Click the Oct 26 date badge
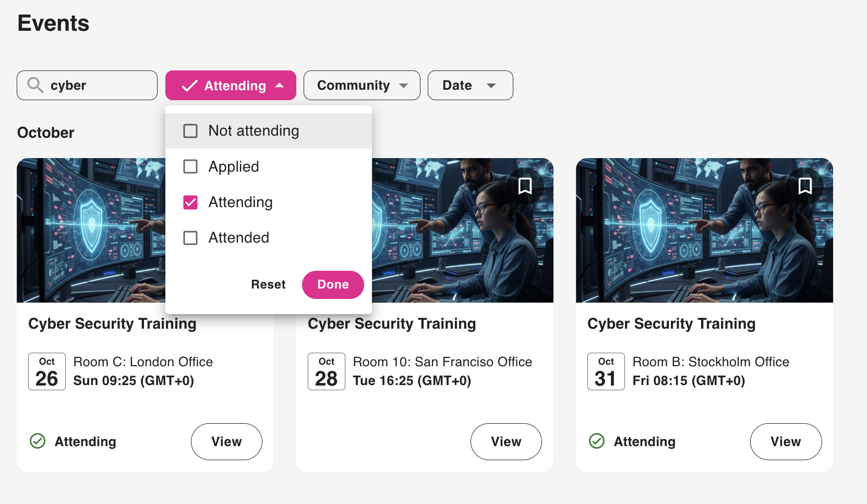 [x=47, y=371]
